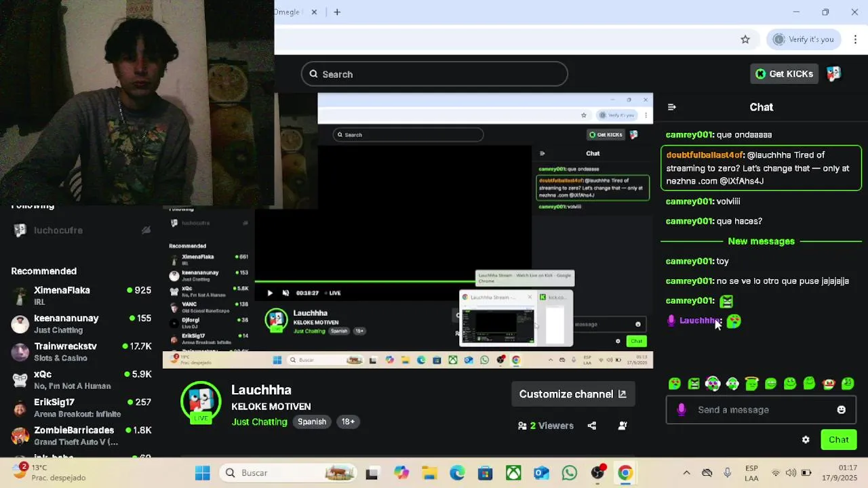The width and height of the screenshot is (868, 488).
Task: Bookmark this page with the star icon
Action: click(x=745, y=39)
